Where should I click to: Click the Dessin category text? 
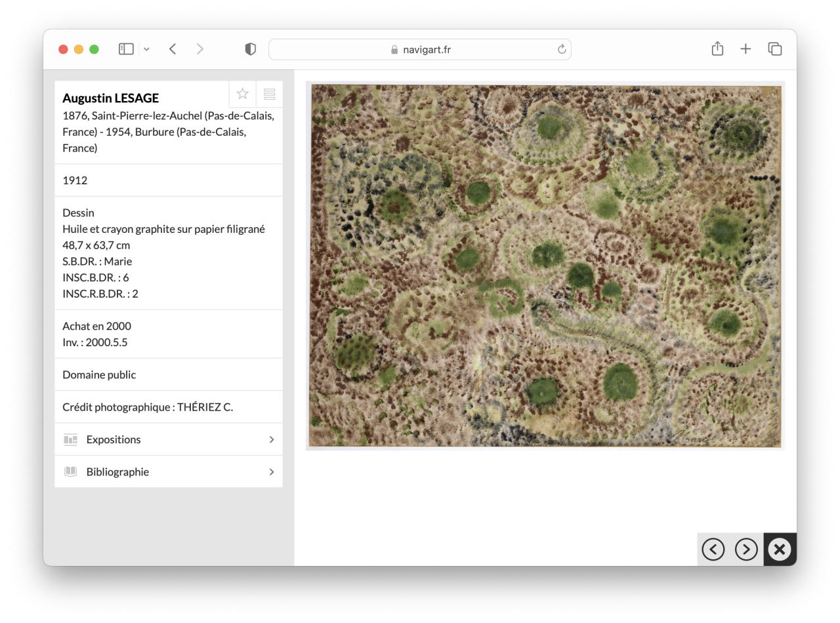tap(78, 212)
